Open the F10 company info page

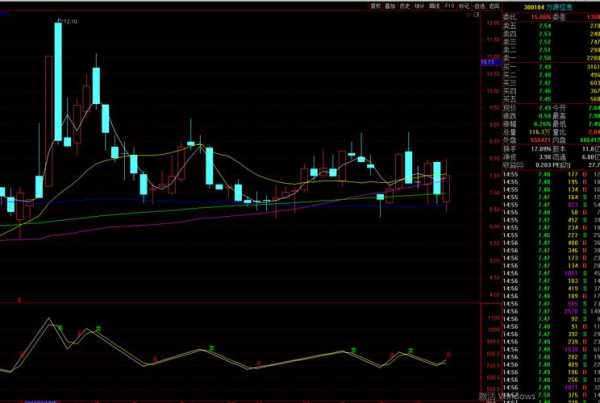coord(449,4)
